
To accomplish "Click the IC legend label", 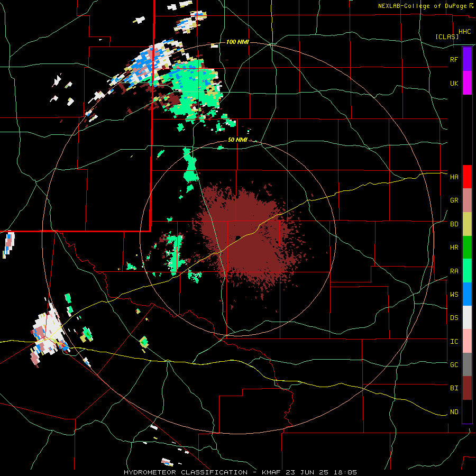I will [454, 342].
